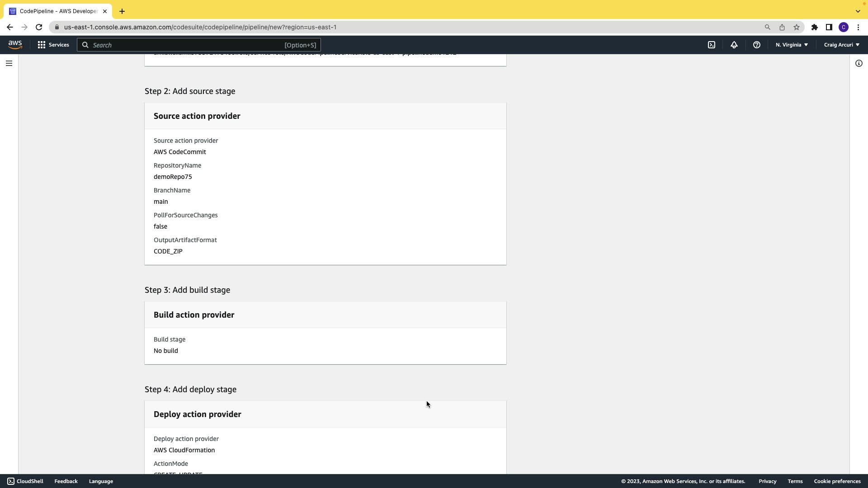Open a new browser tab
Image resolution: width=868 pixels, height=488 pixels.
(122, 11)
